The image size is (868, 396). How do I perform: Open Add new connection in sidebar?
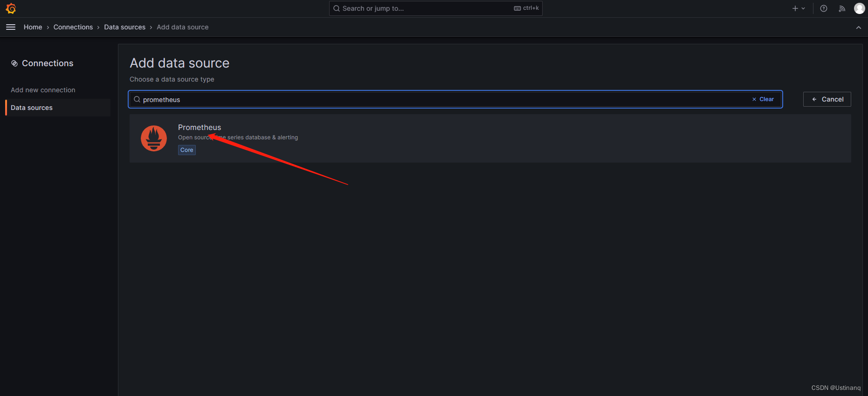point(43,90)
